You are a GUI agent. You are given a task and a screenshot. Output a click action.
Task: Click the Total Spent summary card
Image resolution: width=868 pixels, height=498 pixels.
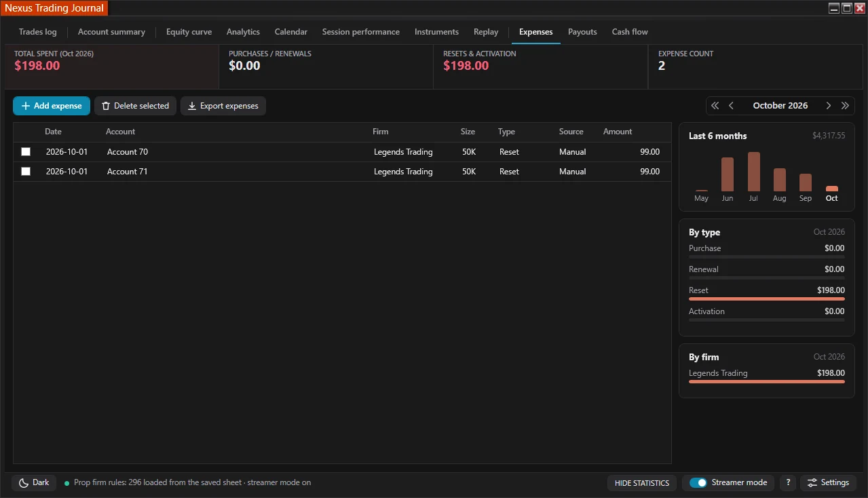[x=111, y=66]
